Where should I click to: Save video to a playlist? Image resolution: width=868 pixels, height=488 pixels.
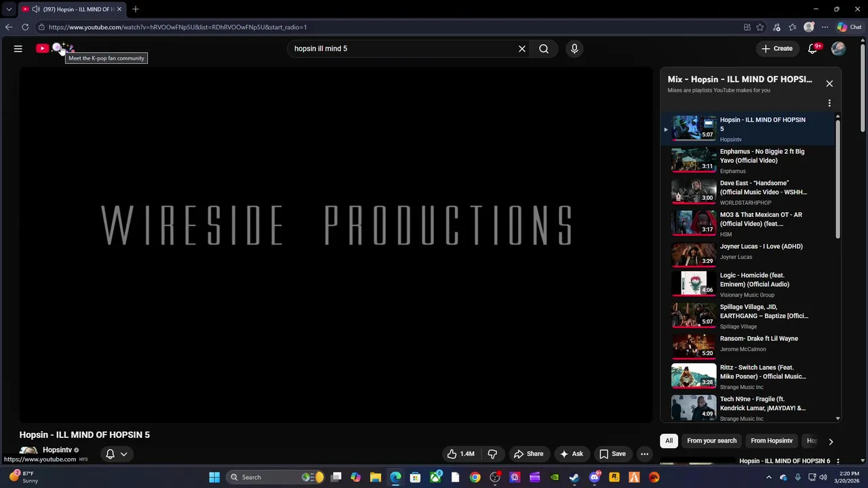(x=612, y=454)
